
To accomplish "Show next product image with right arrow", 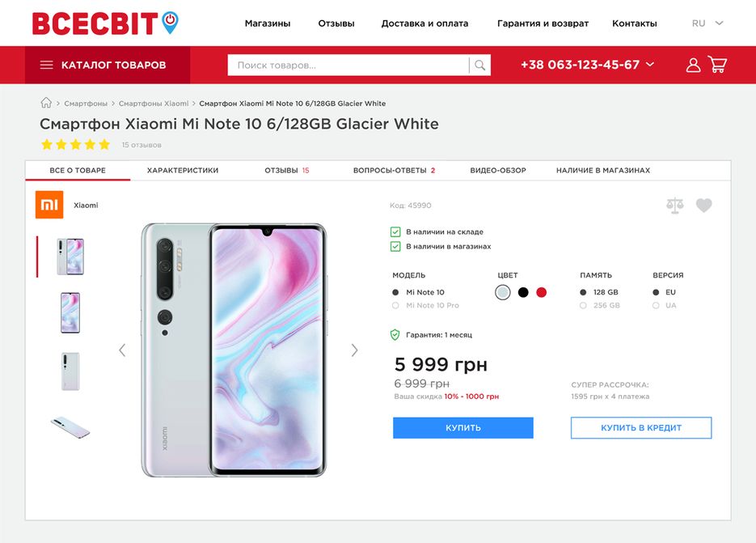I will 354,350.
